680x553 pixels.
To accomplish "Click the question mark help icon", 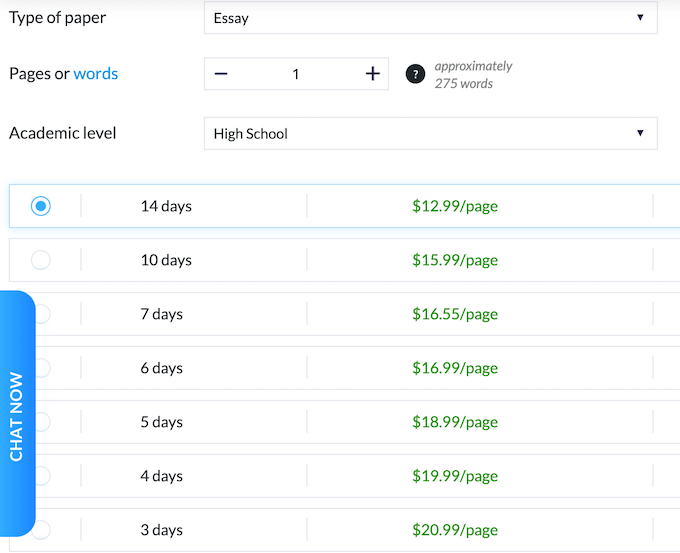I will click(x=415, y=74).
